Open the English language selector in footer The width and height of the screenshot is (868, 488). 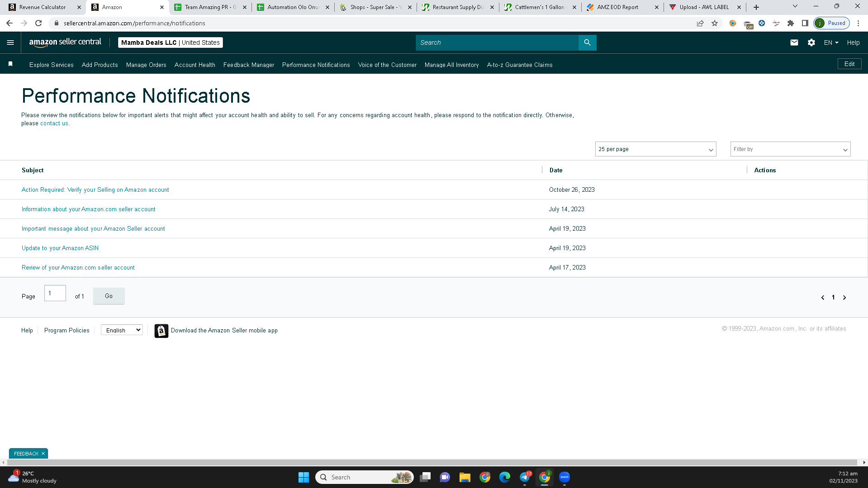122,330
